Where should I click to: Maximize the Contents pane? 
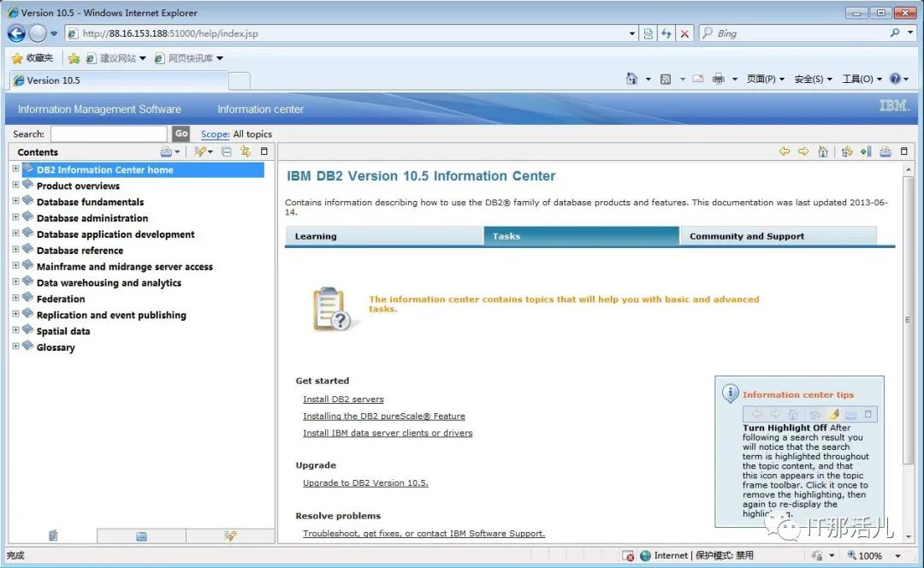pyautogui.click(x=264, y=151)
